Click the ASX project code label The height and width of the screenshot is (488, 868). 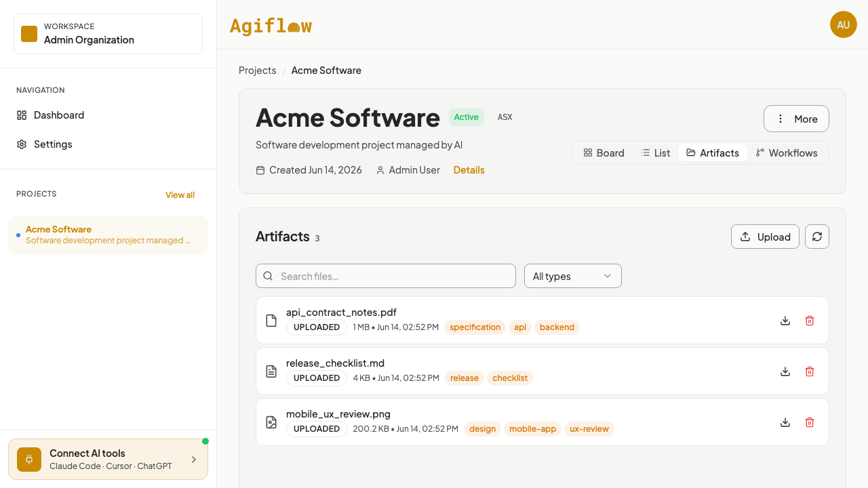click(505, 117)
